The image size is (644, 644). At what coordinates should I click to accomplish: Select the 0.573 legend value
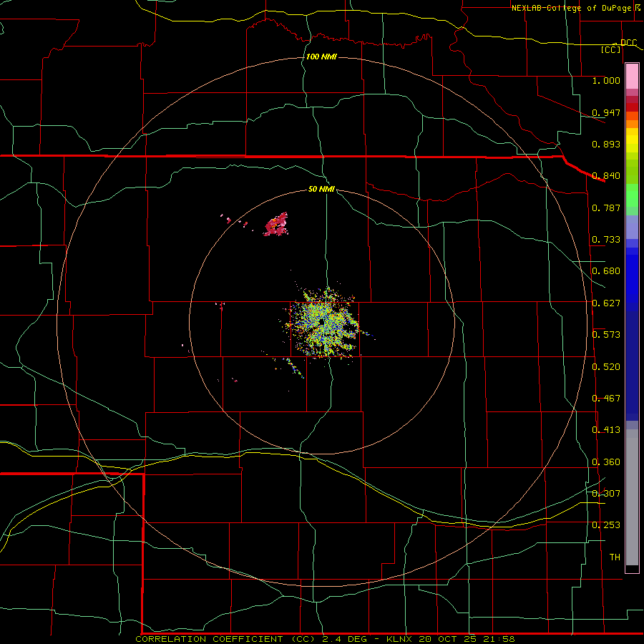(606, 335)
